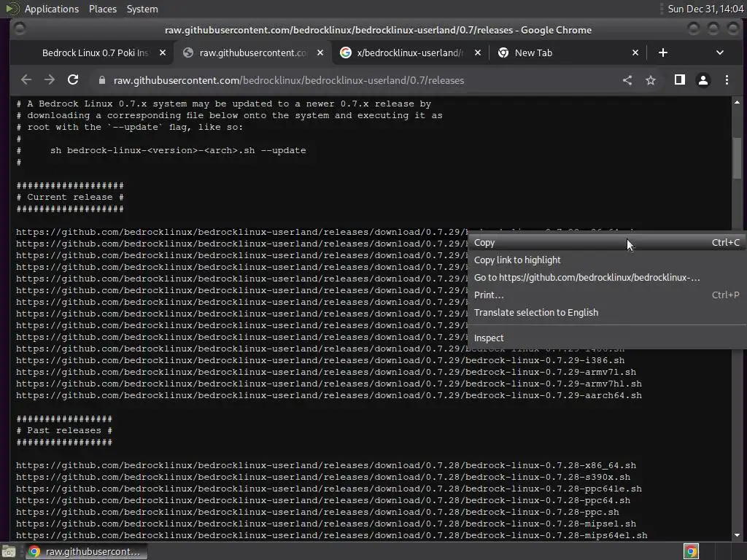
Task: Click the Chrome icon in bottom tray
Action: point(691,551)
